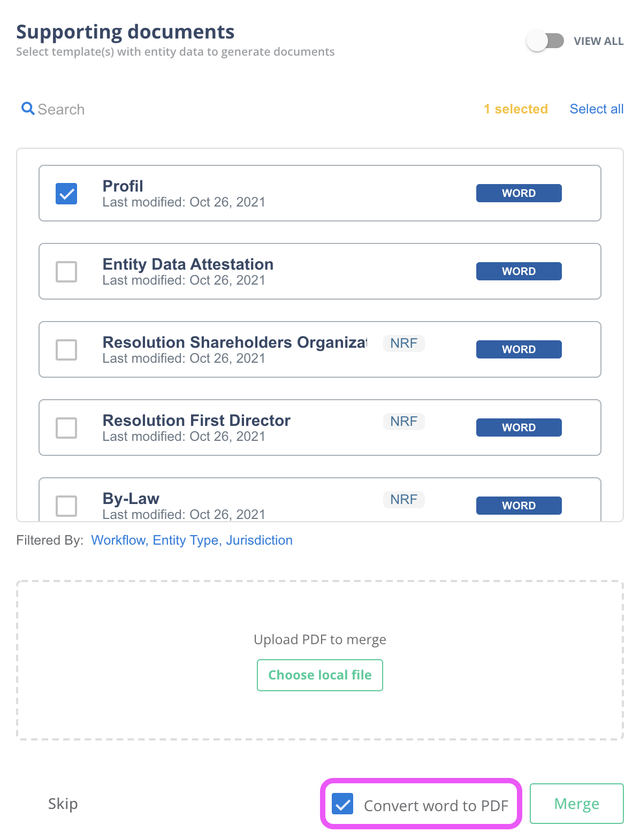Check the Resolution Shareholders Organization checkbox
The height and width of the screenshot is (840, 640).
point(66,350)
